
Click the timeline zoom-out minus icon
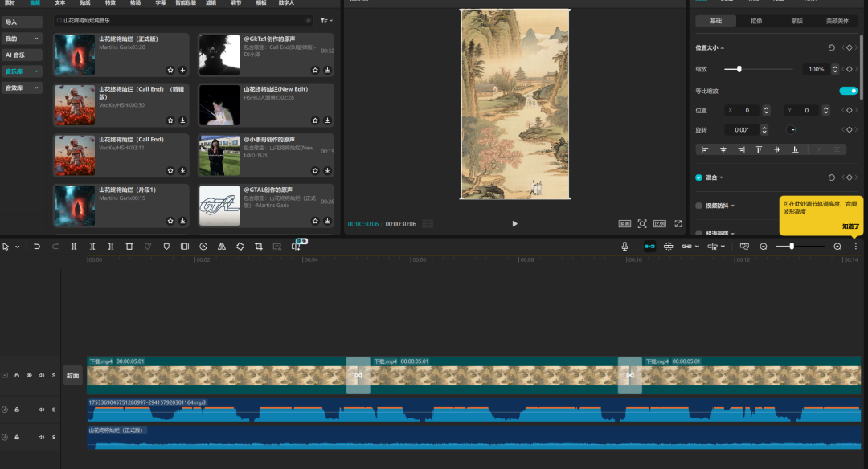pos(764,247)
